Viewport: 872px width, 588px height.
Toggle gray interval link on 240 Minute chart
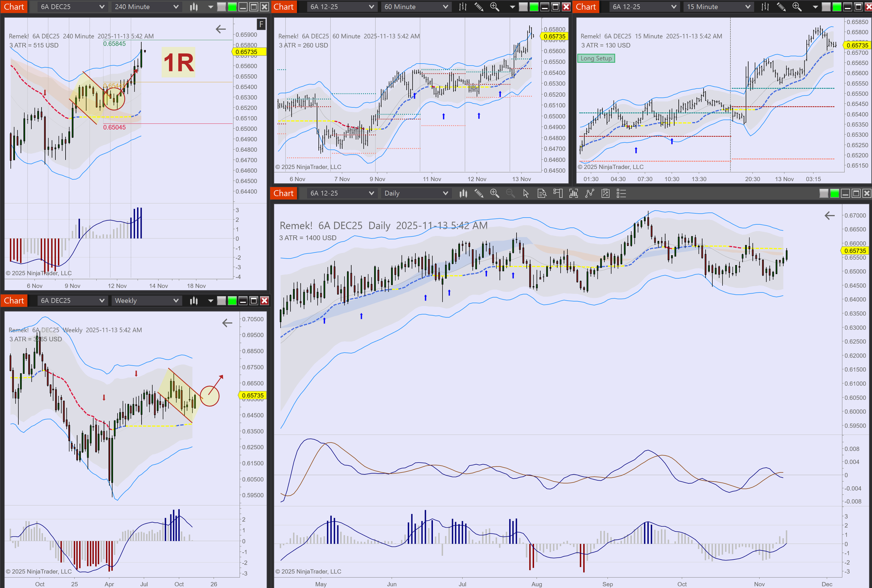coord(221,7)
